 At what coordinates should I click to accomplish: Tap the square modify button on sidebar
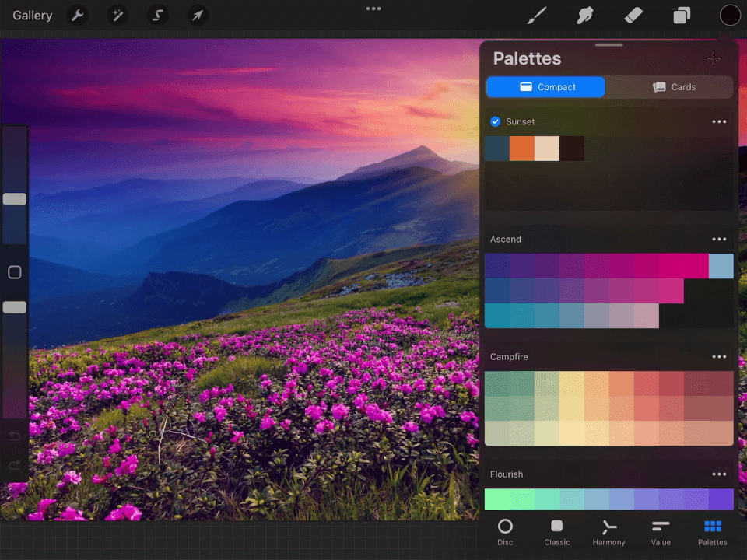click(14, 272)
